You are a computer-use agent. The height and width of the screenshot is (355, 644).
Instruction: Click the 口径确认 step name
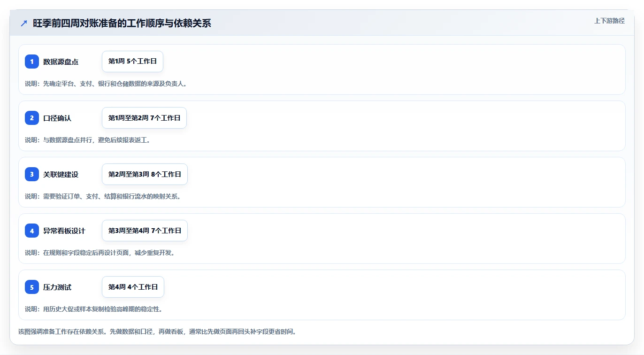(x=57, y=118)
